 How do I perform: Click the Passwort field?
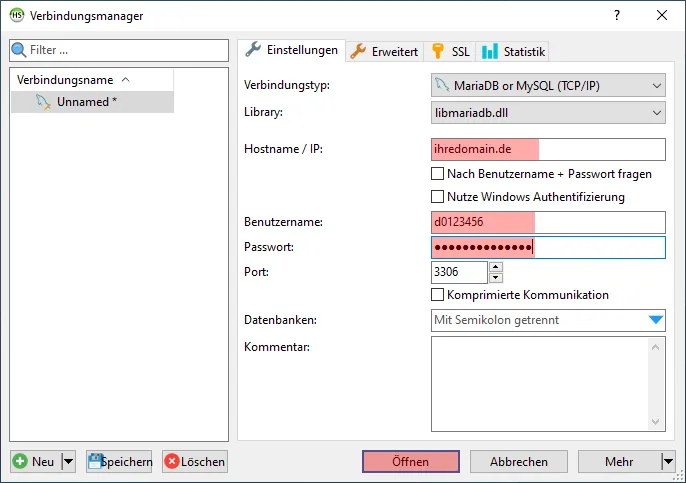click(x=548, y=247)
